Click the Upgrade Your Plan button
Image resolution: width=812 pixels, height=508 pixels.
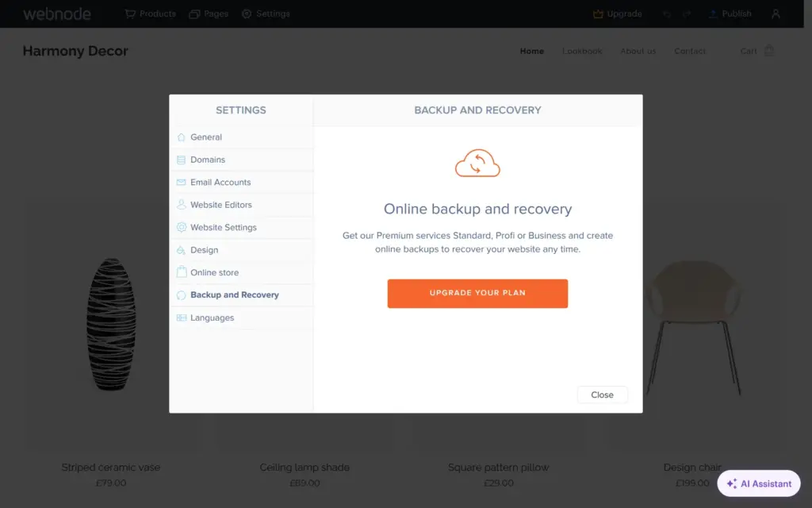coord(477,294)
